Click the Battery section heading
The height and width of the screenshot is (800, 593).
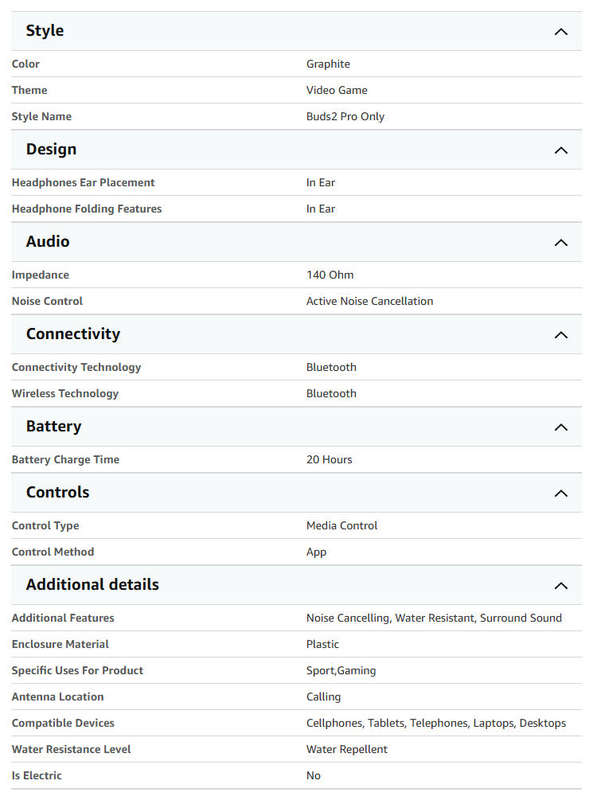[x=54, y=426]
